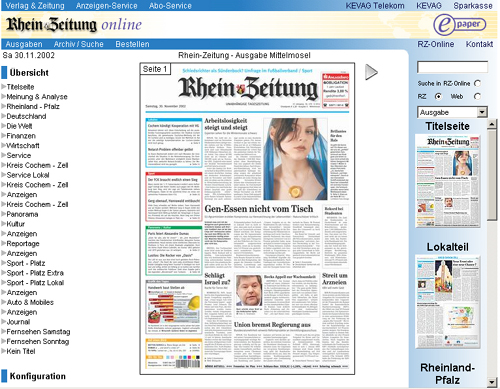Click the Konfiguration heading

coord(38,376)
